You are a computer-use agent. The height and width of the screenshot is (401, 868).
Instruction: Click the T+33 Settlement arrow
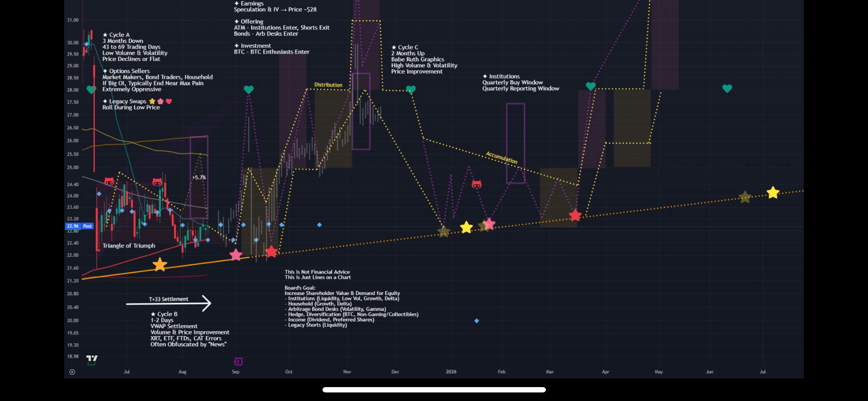[169, 304]
